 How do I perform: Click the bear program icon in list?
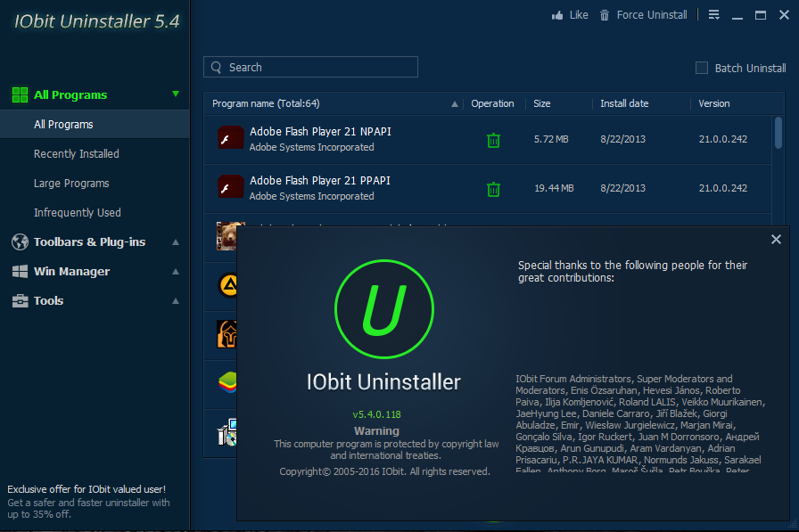tap(227, 236)
